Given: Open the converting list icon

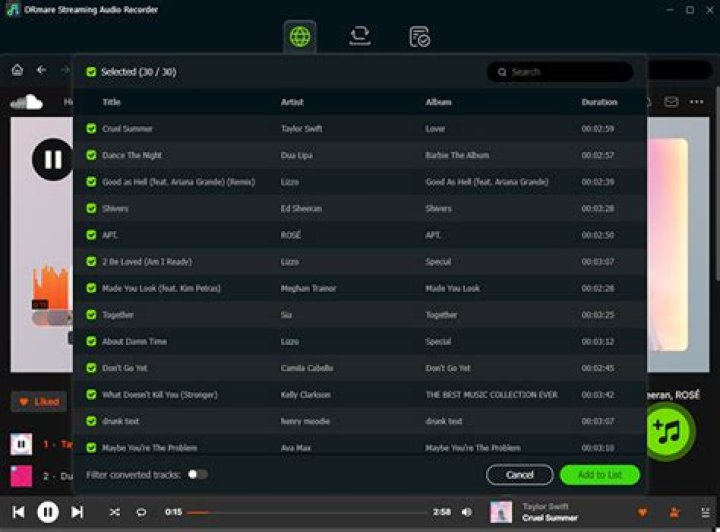Looking at the screenshot, I should tap(360, 36).
